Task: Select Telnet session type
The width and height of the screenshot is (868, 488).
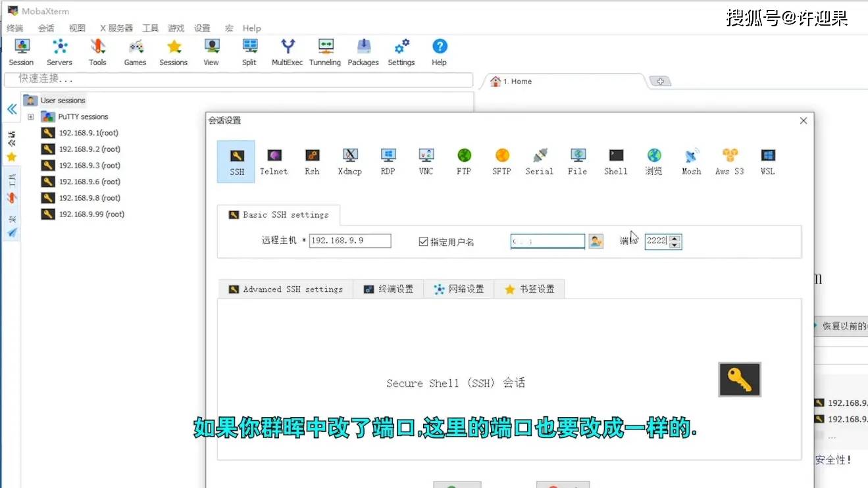Action: [274, 162]
